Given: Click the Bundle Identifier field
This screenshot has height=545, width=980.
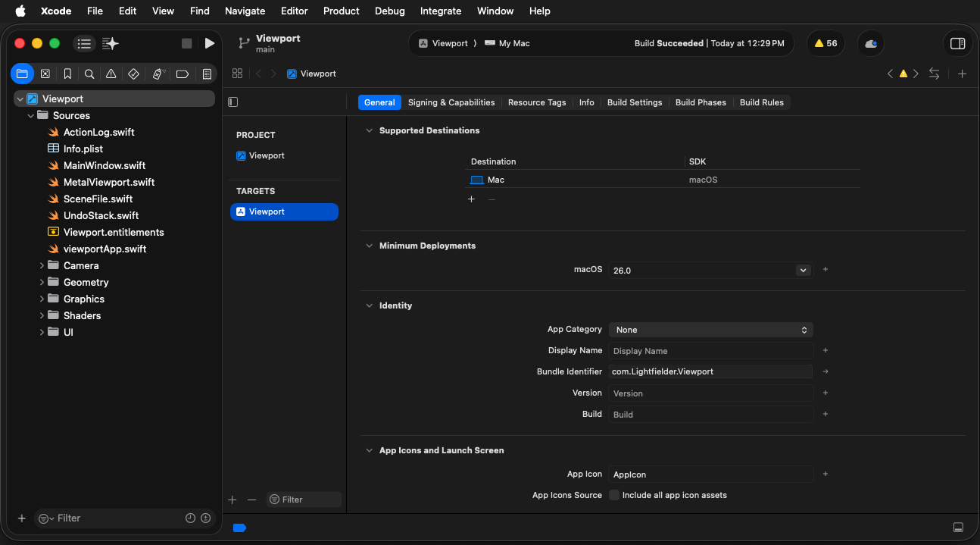Looking at the screenshot, I should 710,371.
